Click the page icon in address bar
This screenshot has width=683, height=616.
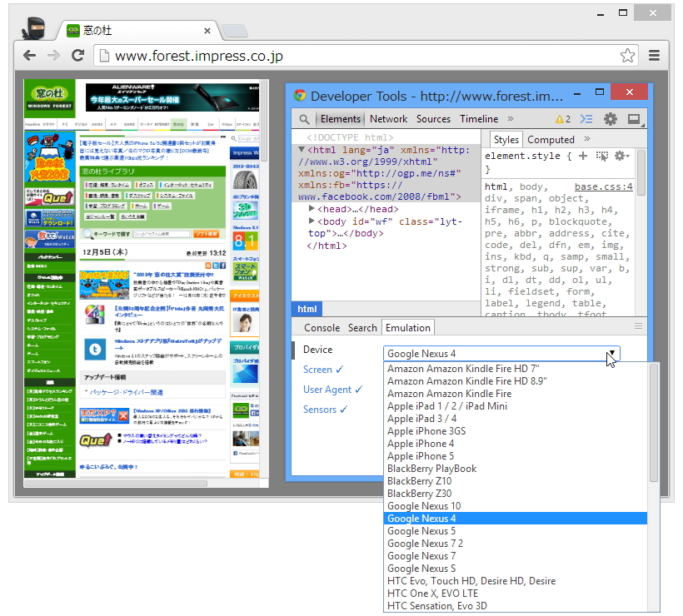coord(103,56)
